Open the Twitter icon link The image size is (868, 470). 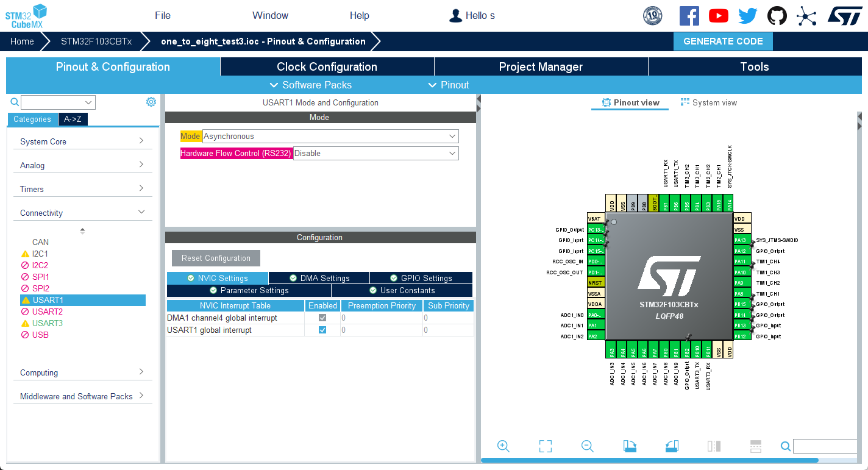click(748, 16)
